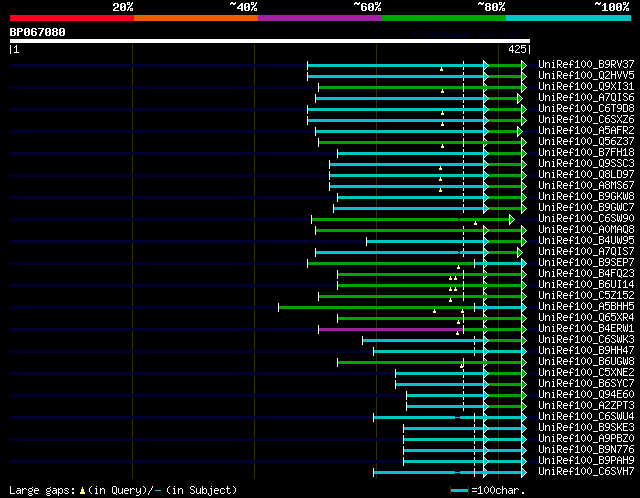
Task: Click the purple alignment segment in B4ERW1 row
Action: [391, 329]
